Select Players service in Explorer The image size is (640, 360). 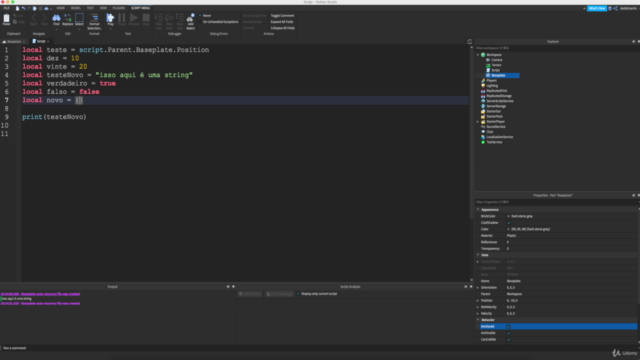(491, 80)
